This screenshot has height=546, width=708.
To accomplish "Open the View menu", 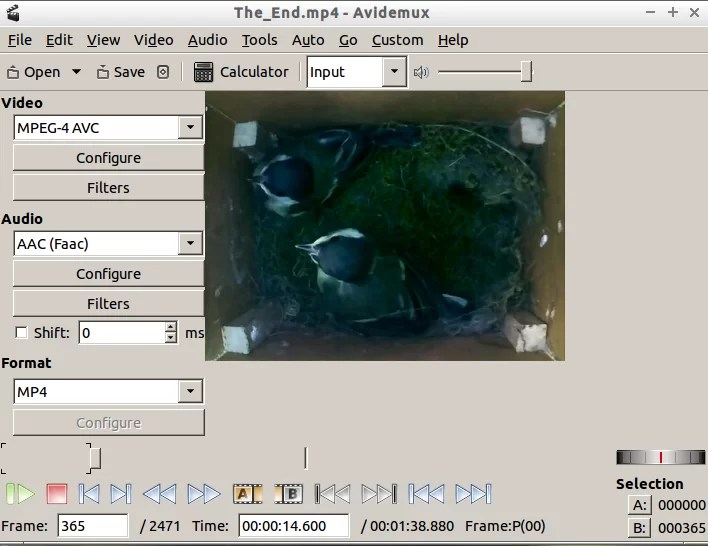I will pos(103,40).
